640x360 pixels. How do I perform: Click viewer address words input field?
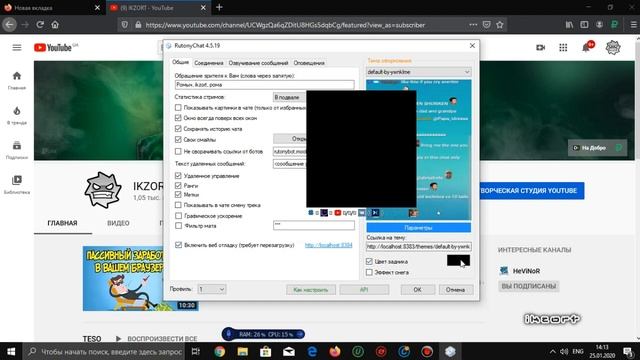[x=264, y=84]
